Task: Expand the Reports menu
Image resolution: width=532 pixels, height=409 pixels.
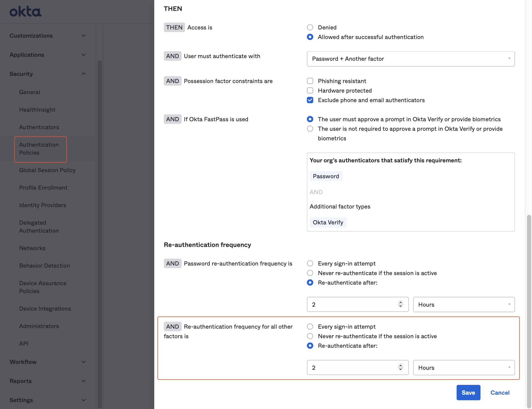Action: click(x=48, y=381)
